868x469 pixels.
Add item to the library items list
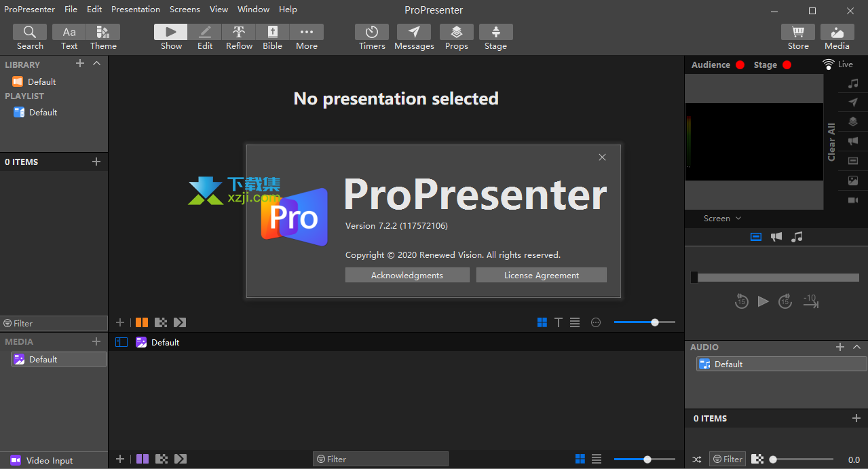point(96,162)
